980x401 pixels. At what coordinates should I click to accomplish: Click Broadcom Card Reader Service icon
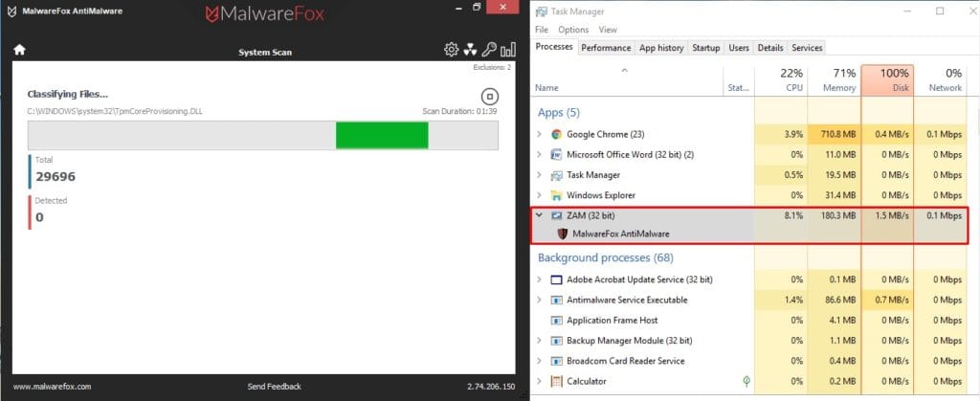pos(557,361)
